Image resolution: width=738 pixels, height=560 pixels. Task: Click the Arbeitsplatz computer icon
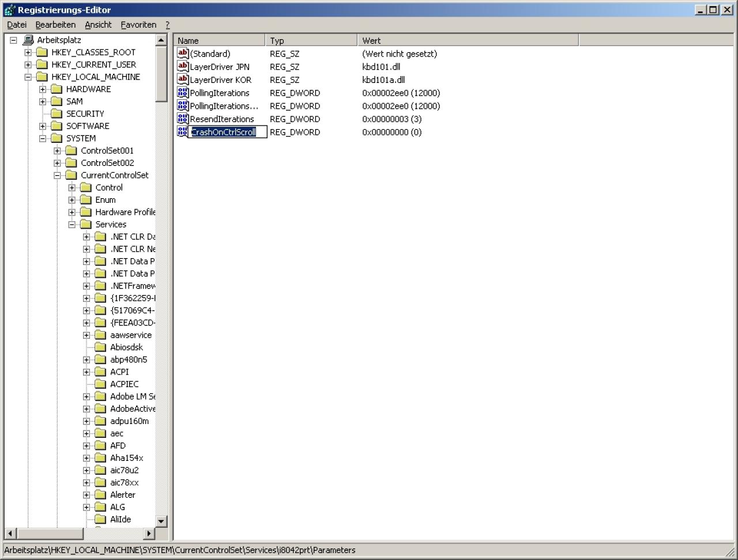tap(28, 40)
